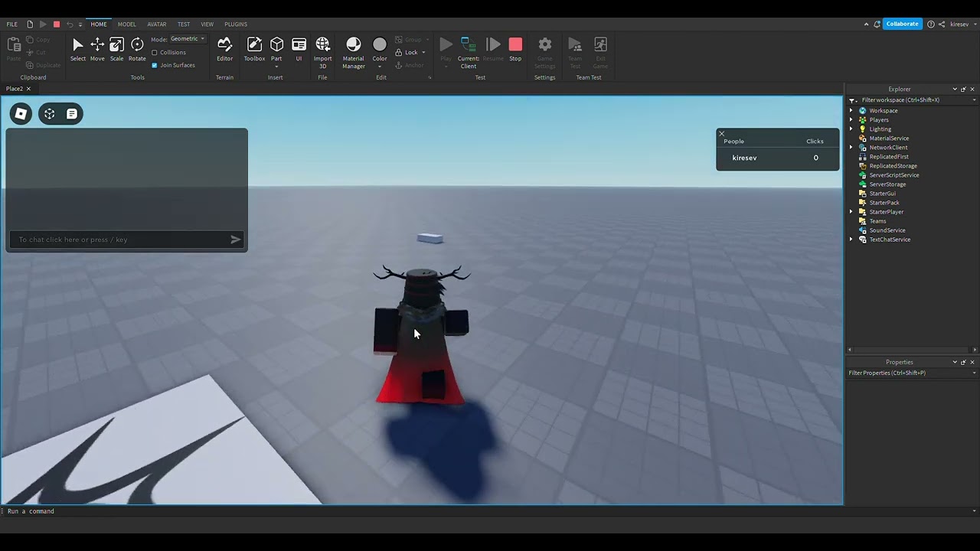Expand the Lighting node
The height and width of the screenshot is (551, 980).
point(851,129)
